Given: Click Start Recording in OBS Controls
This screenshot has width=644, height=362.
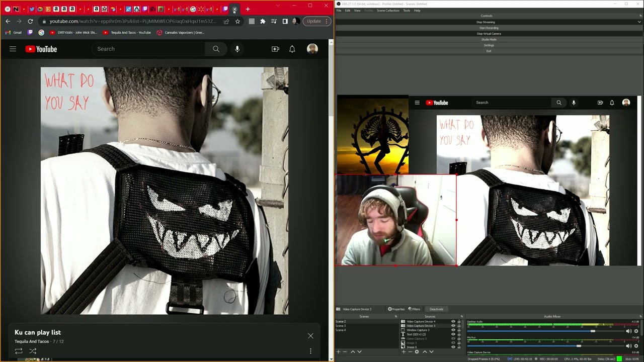Looking at the screenshot, I should click(x=489, y=28).
